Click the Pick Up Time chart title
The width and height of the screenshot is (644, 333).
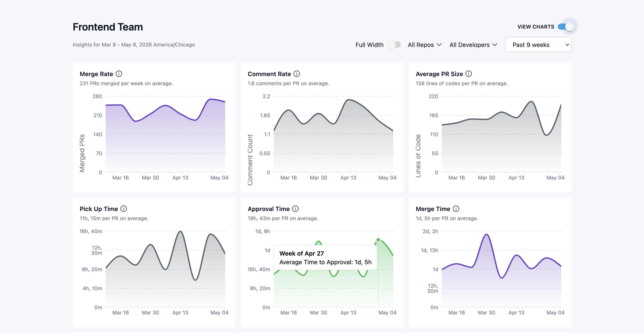[99, 209]
